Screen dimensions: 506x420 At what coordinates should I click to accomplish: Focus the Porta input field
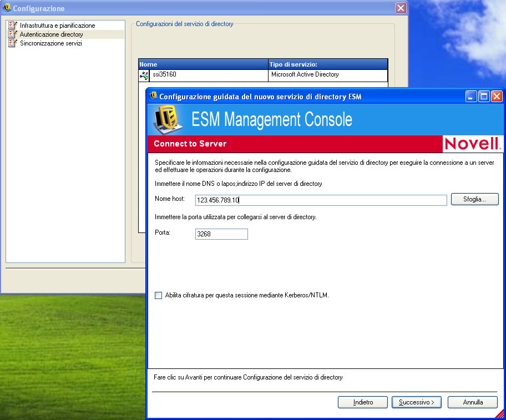coord(221,234)
